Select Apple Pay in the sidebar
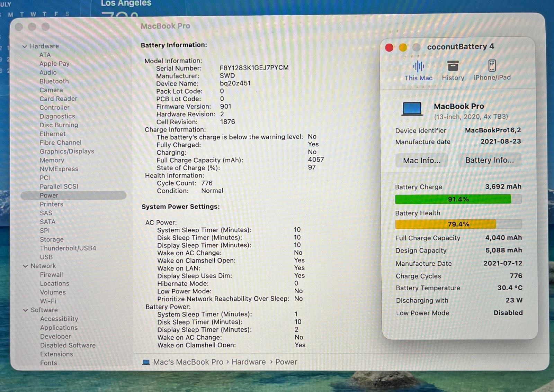This screenshot has height=392, width=554. 54,64
